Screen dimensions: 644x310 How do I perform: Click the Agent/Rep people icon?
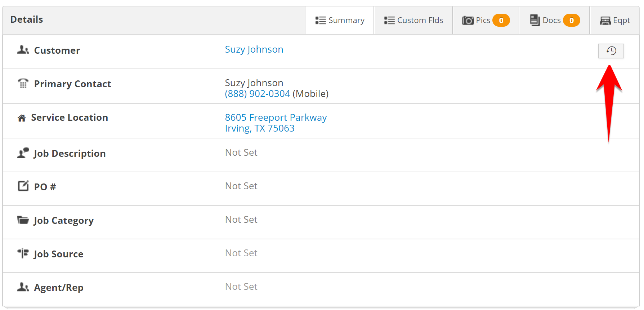(x=23, y=287)
